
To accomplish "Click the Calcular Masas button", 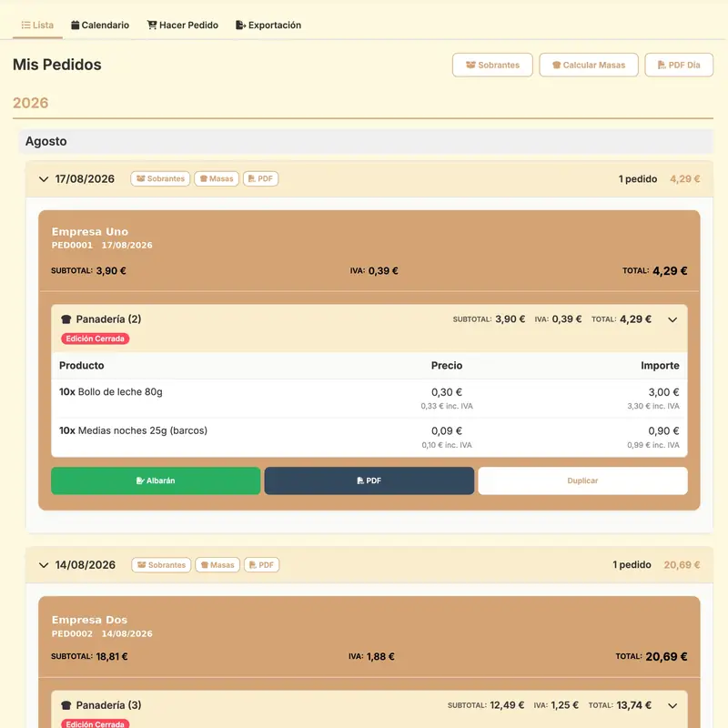I will click(589, 65).
